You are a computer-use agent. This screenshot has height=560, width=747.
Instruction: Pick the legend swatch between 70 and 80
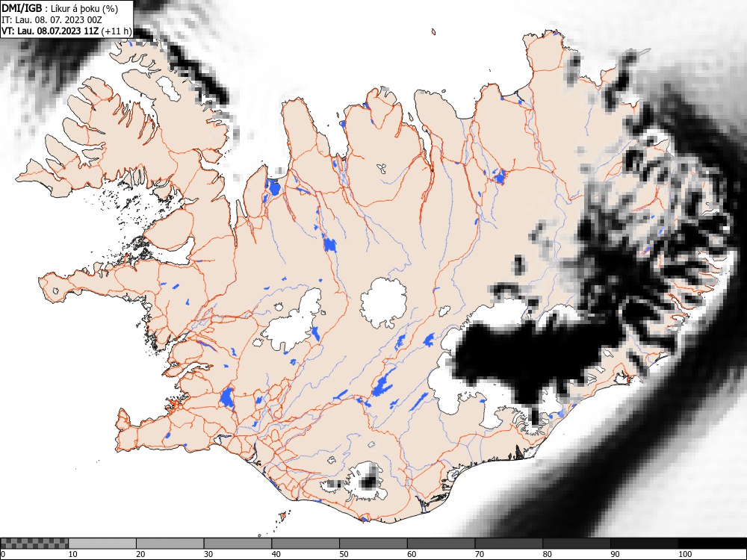click(509, 544)
